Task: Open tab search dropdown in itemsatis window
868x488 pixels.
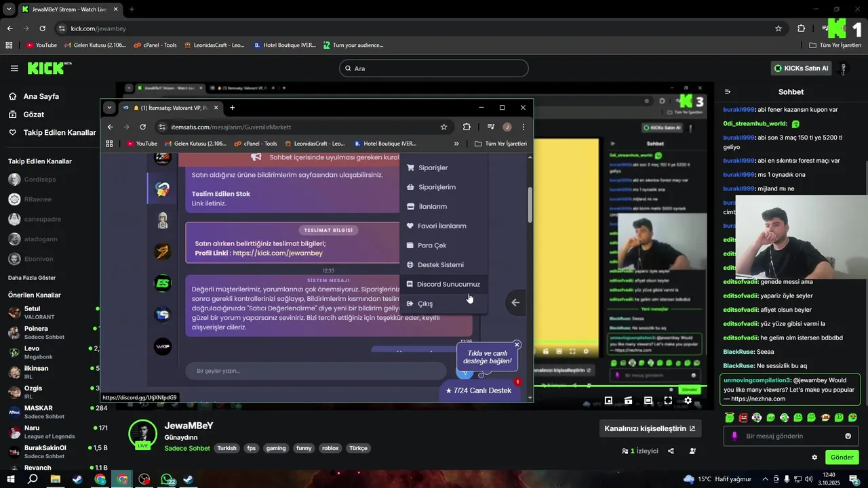Action: tap(109, 108)
